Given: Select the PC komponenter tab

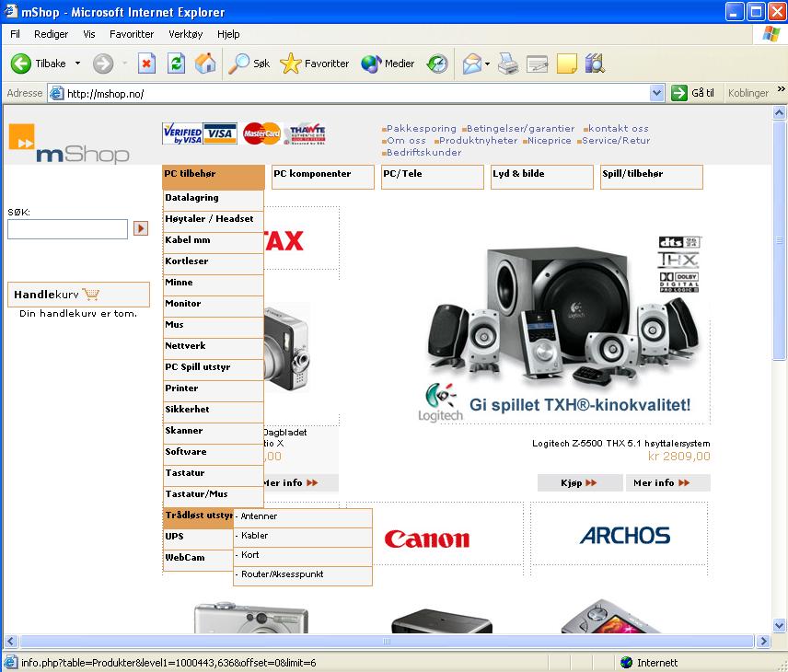Looking at the screenshot, I should [x=322, y=177].
